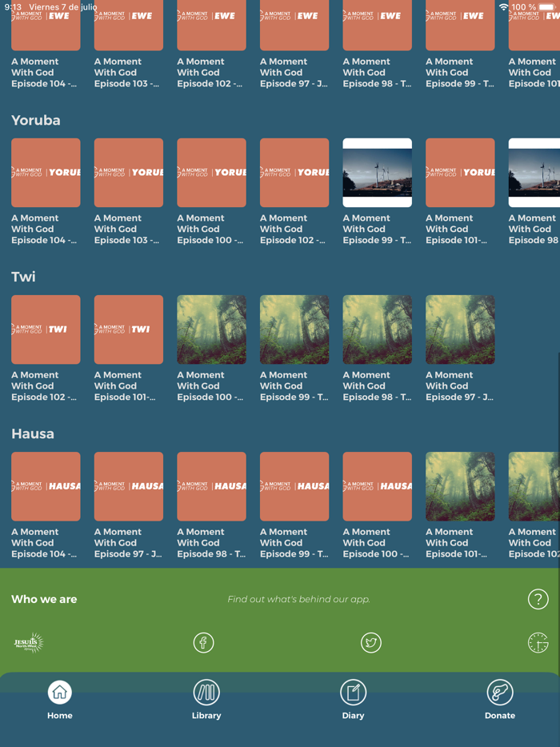
Task: Click the 'Who we are' heading
Action: (x=44, y=599)
